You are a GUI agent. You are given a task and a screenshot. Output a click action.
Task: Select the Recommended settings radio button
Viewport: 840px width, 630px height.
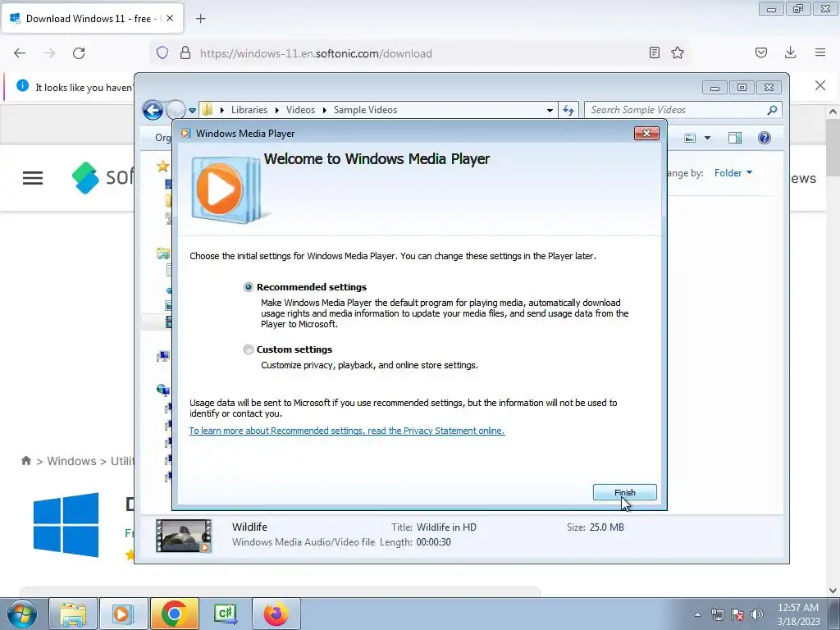tap(248, 287)
